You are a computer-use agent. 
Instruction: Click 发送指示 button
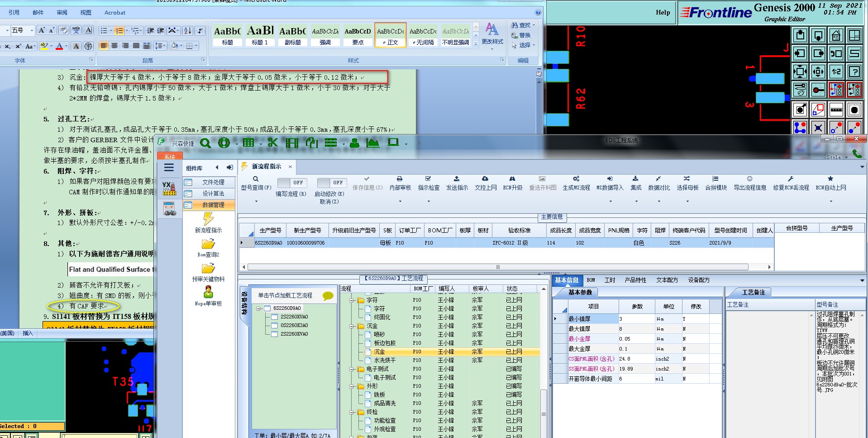pos(457,183)
